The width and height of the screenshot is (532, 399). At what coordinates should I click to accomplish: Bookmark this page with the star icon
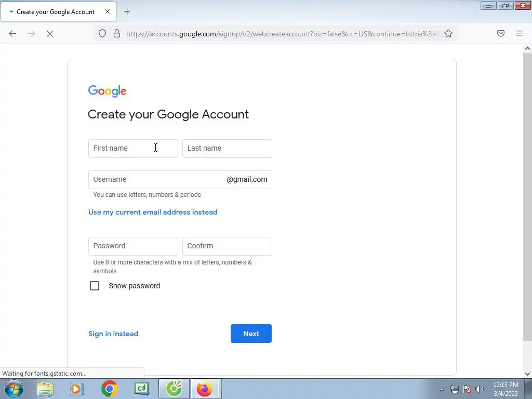pos(448,33)
